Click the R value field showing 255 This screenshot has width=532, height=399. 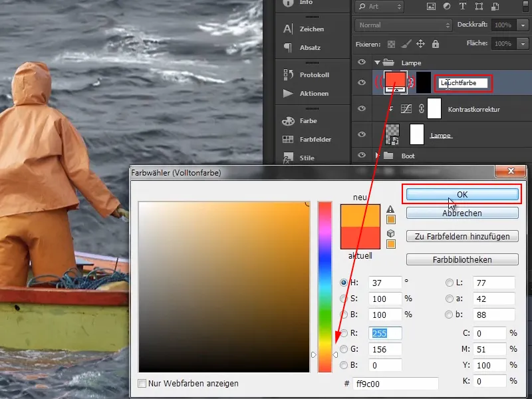point(385,333)
